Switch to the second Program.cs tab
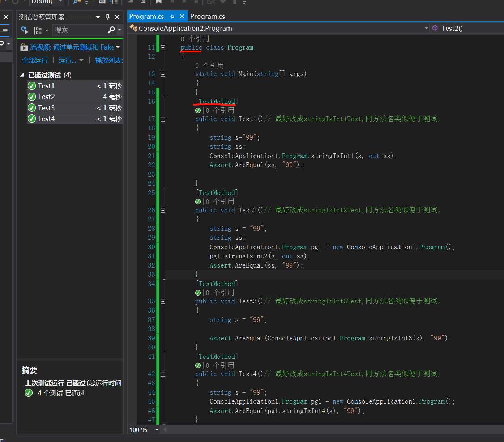 click(x=207, y=17)
